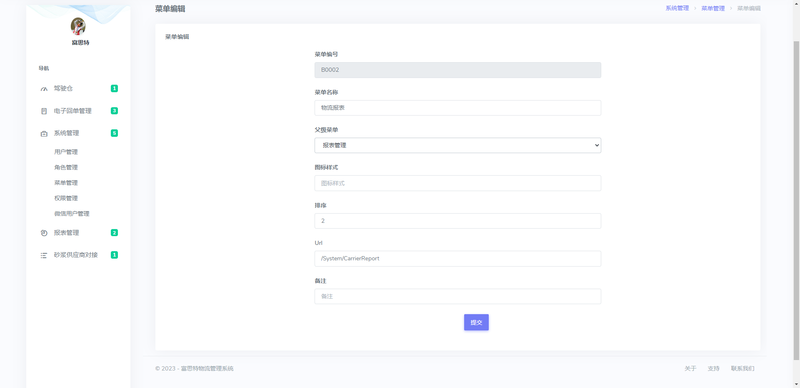Click green badge 2 beside 报表管理
The height and width of the screenshot is (388, 800).
point(114,233)
